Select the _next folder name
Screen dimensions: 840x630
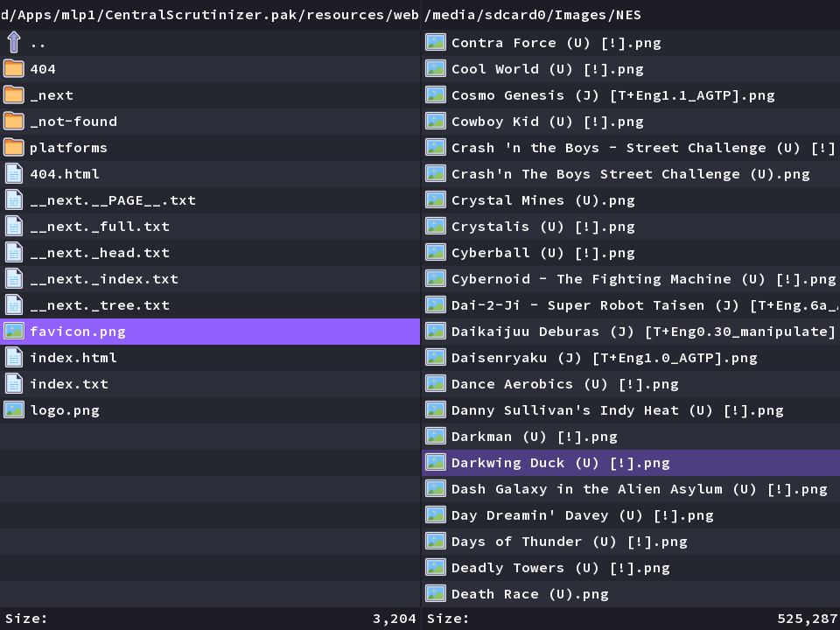click(x=52, y=95)
